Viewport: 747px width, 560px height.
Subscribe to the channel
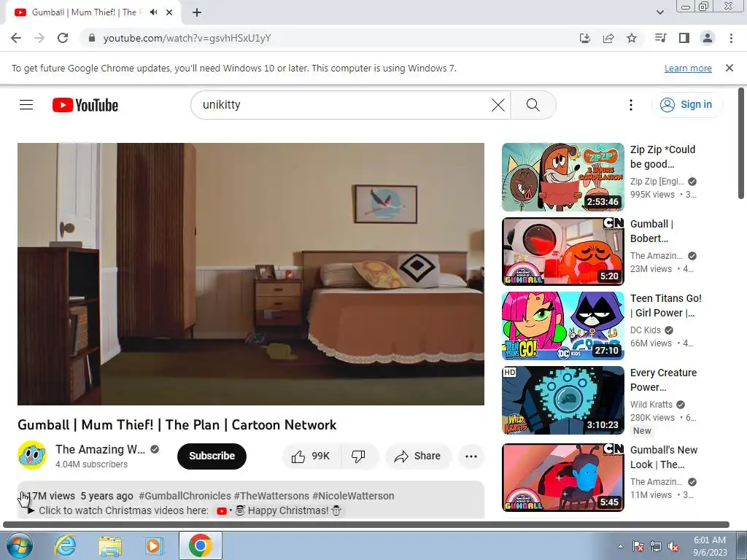212,456
